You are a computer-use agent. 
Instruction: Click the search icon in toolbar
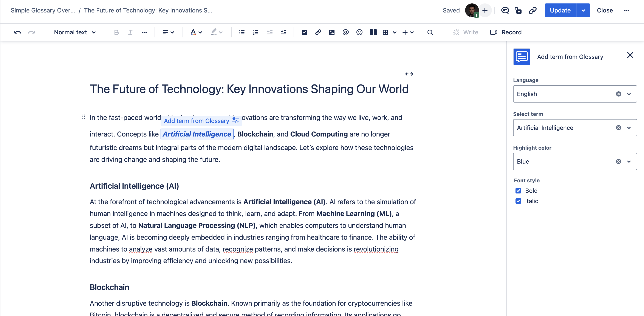click(x=430, y=32)
